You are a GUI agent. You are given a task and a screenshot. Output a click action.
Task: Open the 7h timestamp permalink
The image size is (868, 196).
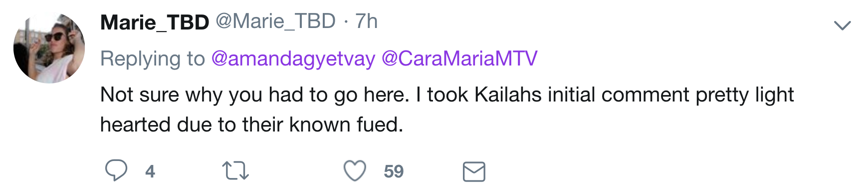tap(366, 21)
